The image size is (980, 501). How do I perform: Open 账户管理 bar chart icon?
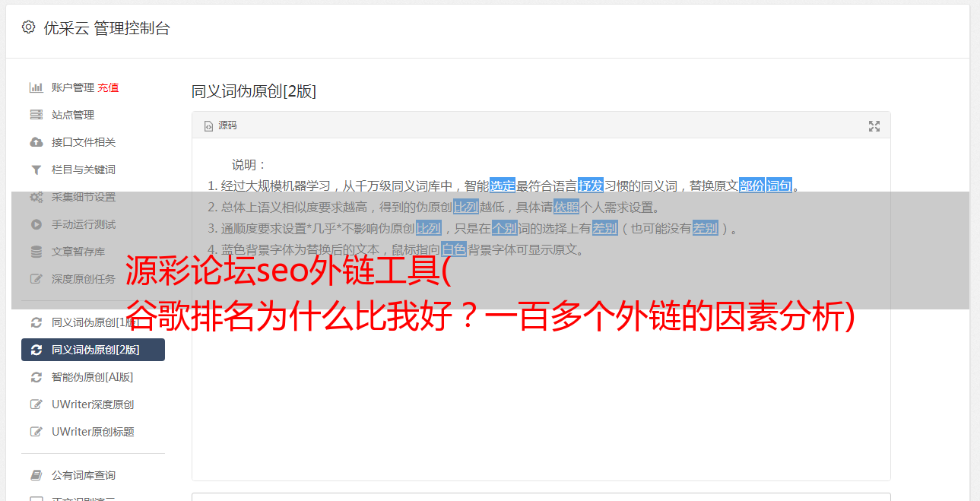tap(36, 87)
